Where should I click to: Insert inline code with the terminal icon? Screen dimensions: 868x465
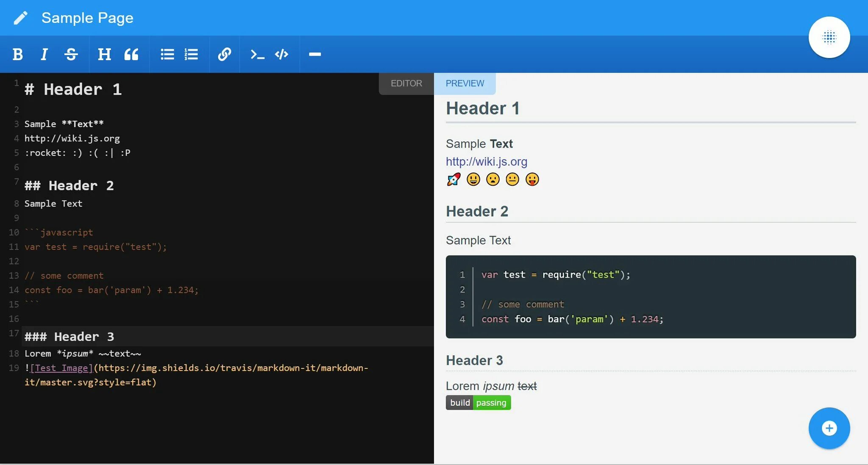point(257,54)
